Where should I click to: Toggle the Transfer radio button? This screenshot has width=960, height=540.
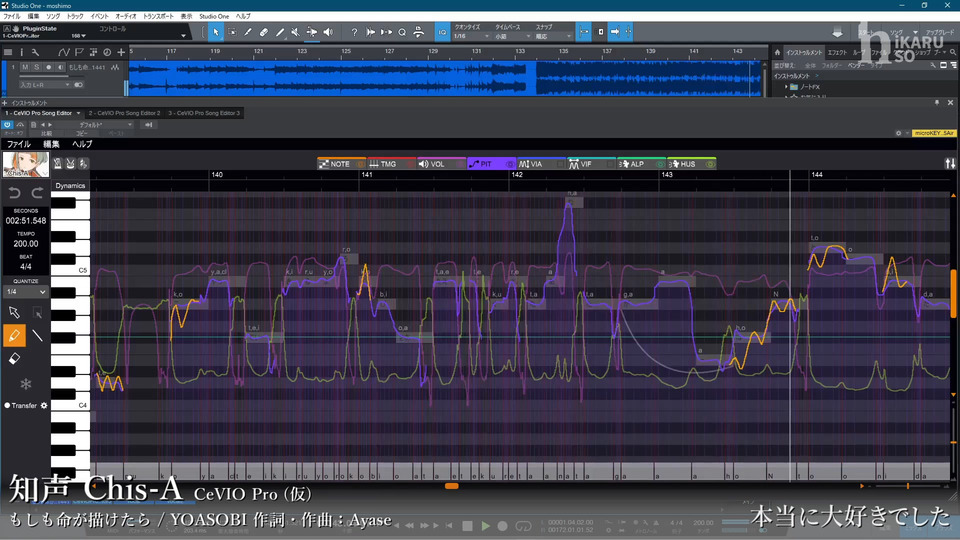pos(7,406)
